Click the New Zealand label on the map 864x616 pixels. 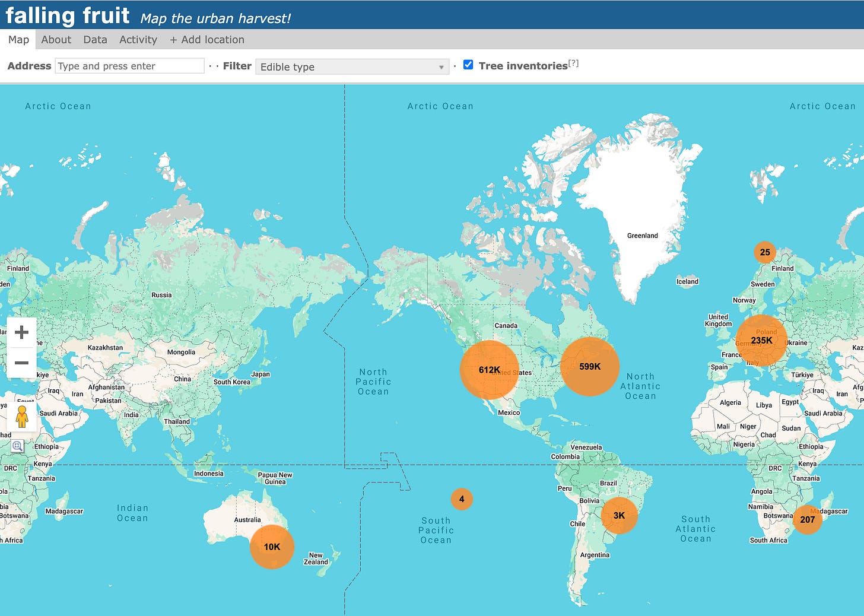tap(316, 559)
